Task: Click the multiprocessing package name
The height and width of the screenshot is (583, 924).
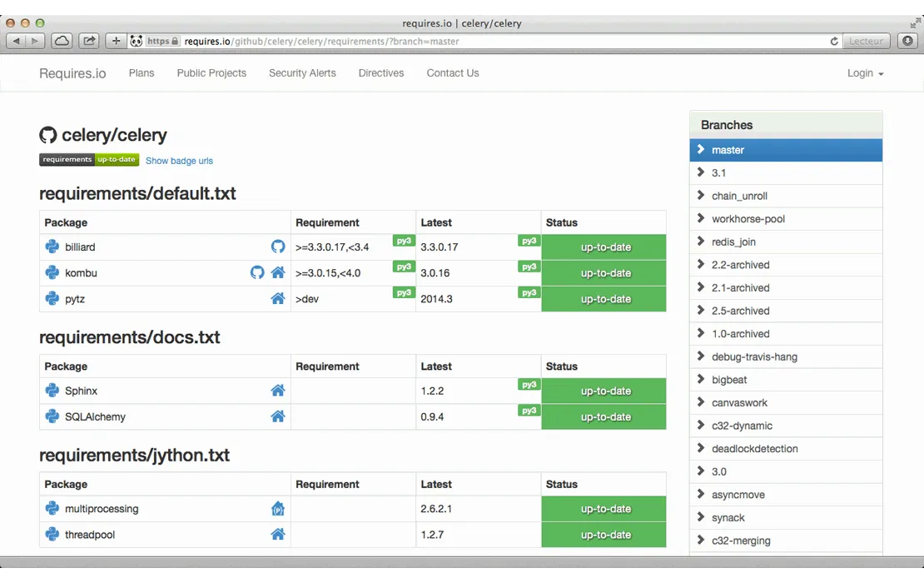Action: coord(102,509)
